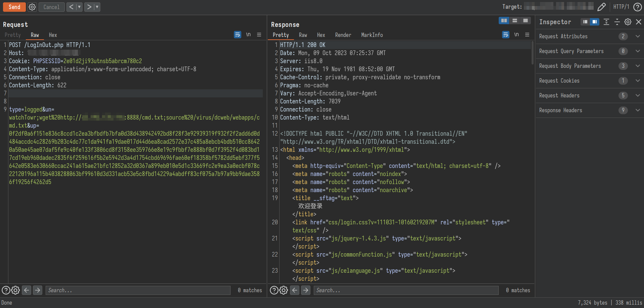Open help icon in top right
Viewport: 644px width, 308px height.
638,7
